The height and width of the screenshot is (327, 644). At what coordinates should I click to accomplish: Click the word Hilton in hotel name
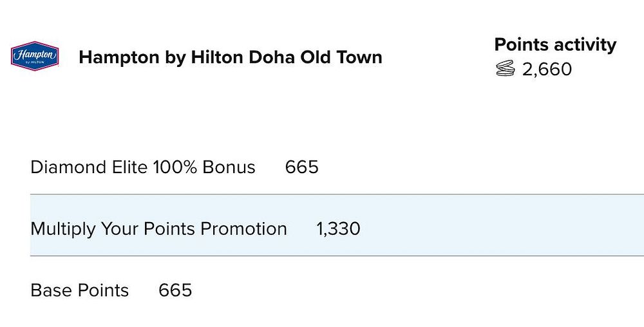218,57
